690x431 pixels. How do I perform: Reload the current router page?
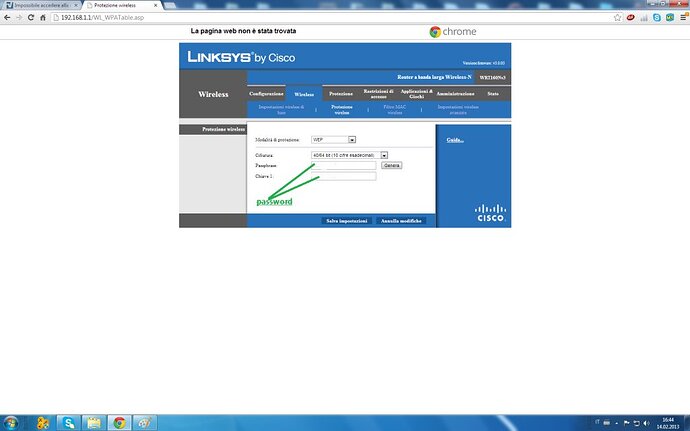(x=32, y=17)
